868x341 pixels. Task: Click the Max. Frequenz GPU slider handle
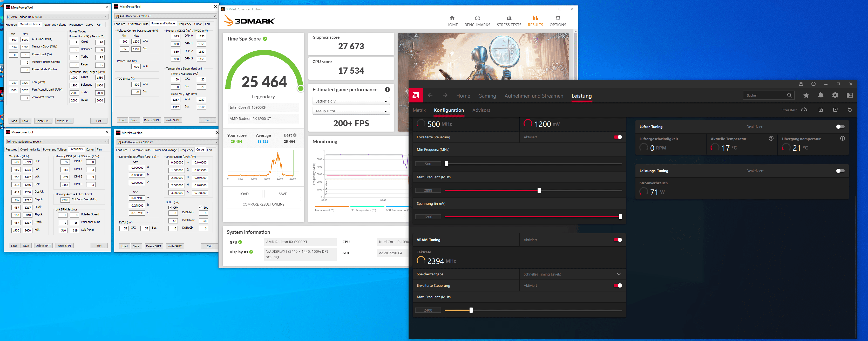(539, 190)
